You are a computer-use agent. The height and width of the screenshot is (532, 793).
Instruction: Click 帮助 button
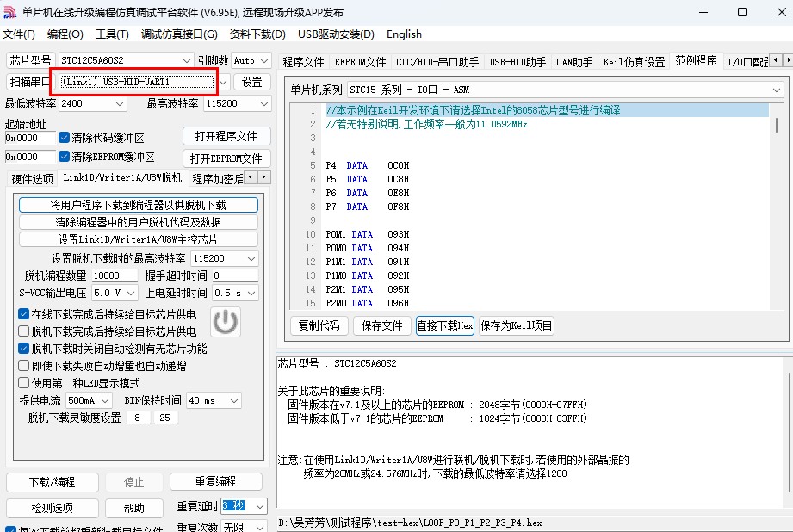[x=133, y=508]
